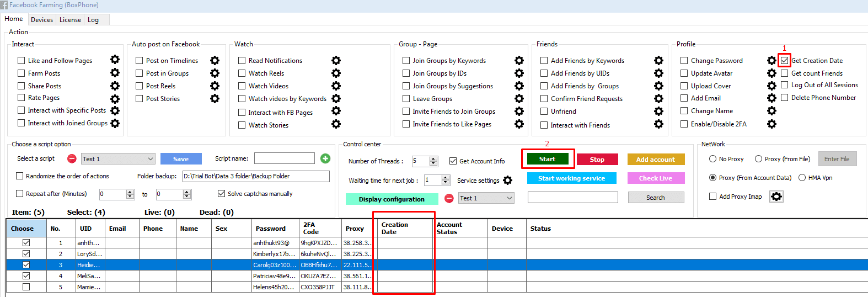Open settings gear for Watch Reels
The image size is (868, 297).
pyautogui.click(x=336, y=73)
